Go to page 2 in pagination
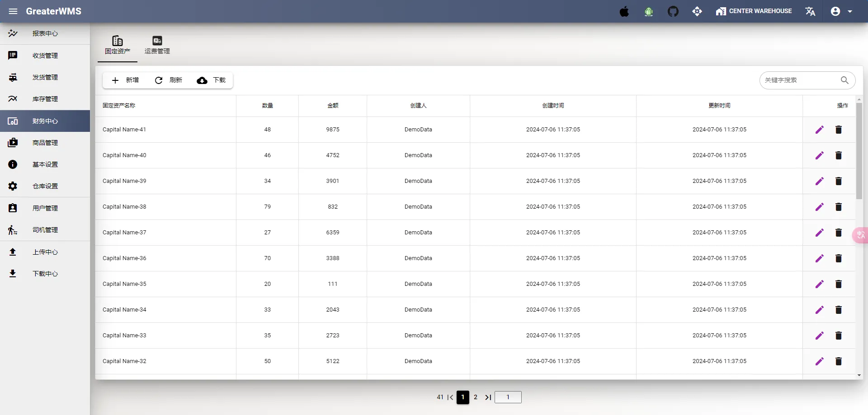 [476, 397]
